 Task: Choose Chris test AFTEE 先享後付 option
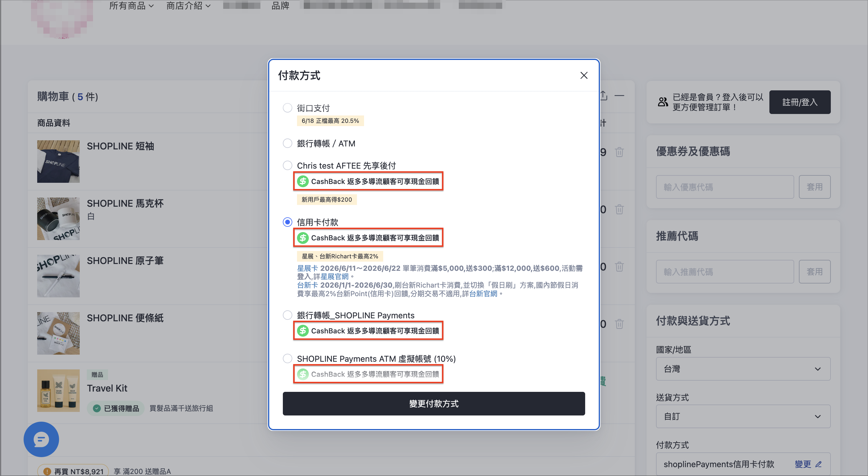point(287,166)
